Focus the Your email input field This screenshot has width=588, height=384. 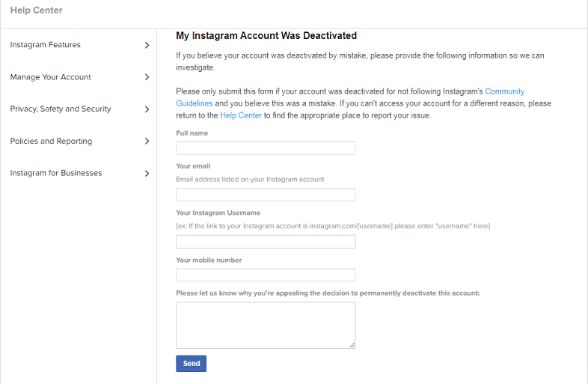(266, 195)
